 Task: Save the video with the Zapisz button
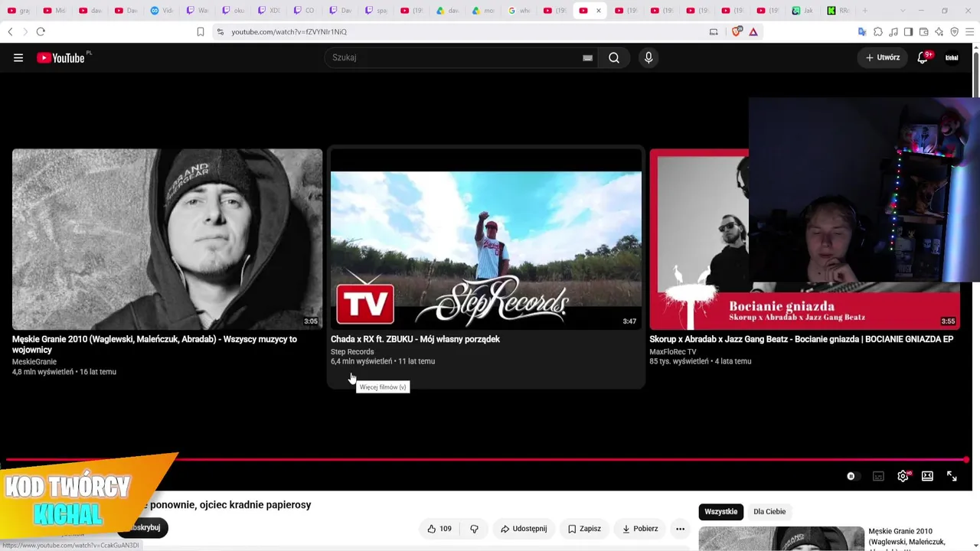[584, 529]
